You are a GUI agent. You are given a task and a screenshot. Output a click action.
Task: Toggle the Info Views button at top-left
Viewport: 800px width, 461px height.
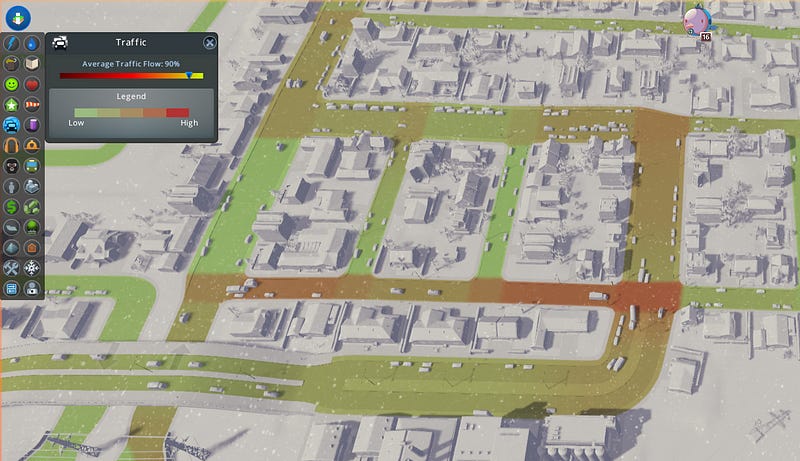tap(18, 18)
